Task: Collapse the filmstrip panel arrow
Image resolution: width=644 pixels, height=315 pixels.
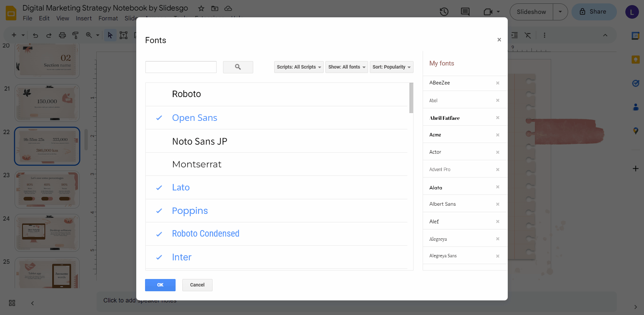Action: 33,303
